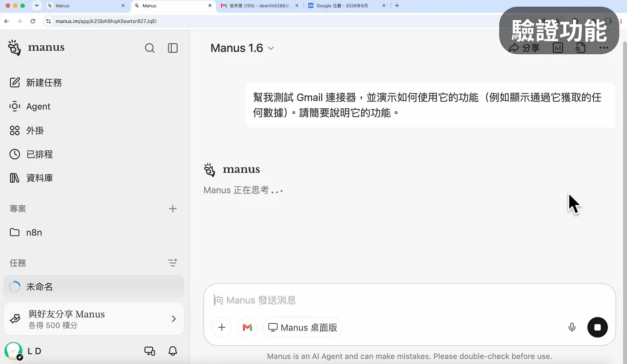Switch to the first Manus browser tab
This screenshot has height=364, width=627.
point(86,6)
